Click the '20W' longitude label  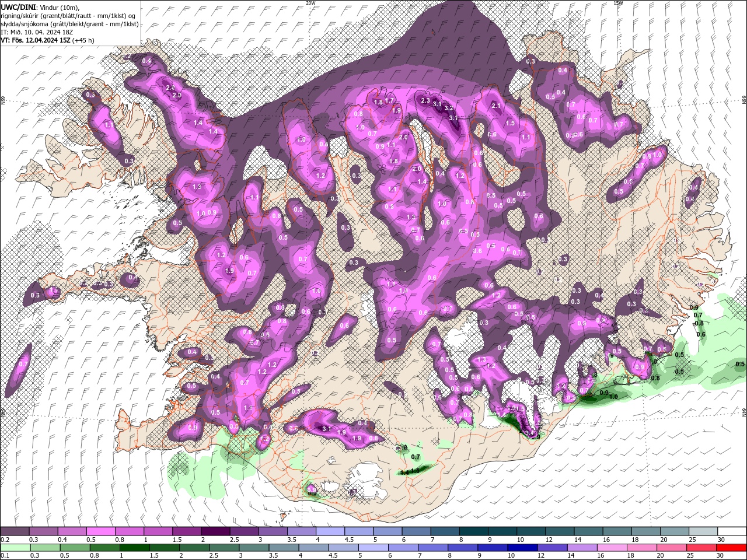pos(310,3)
